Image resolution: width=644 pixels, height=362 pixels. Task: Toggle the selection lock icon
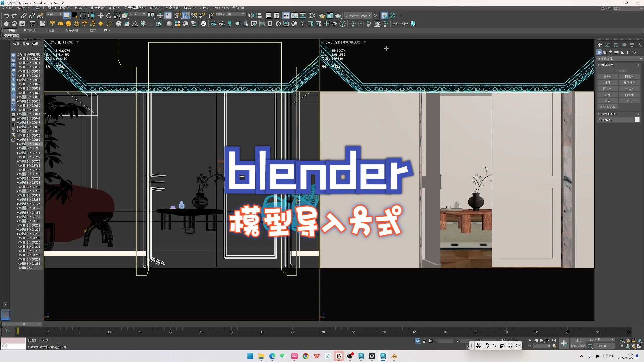click(424, 341)
